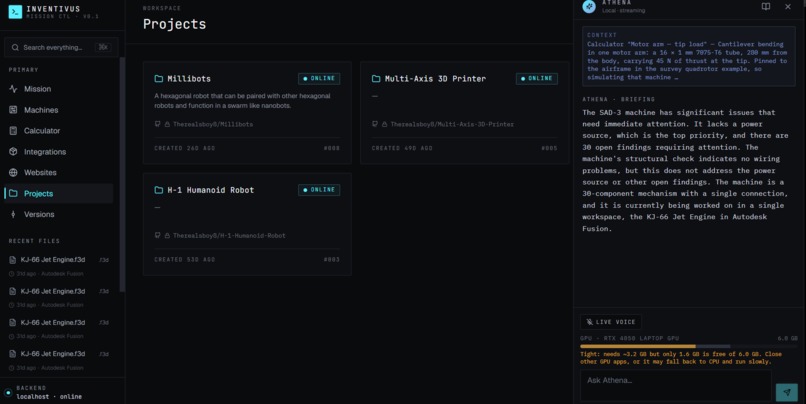Click the GitHub icon on Millibots card
This screenshot has height=404, width=806.
click(158, 124)
